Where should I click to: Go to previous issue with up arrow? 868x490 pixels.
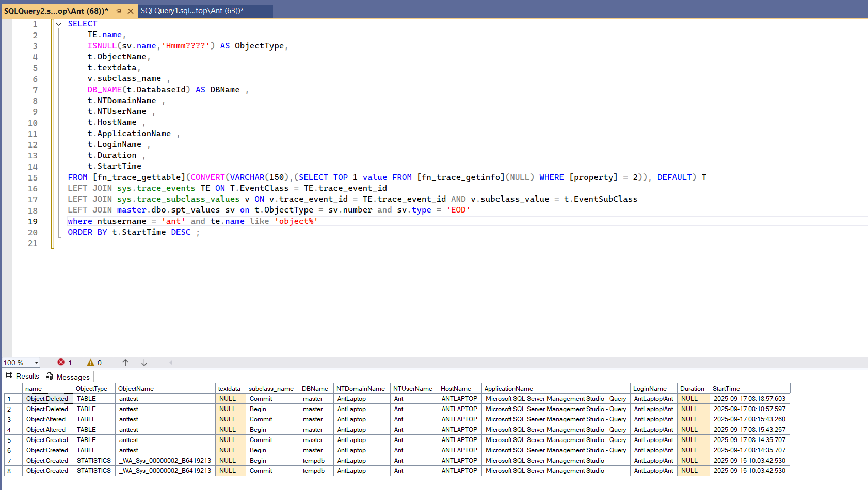tap(125, 363)
